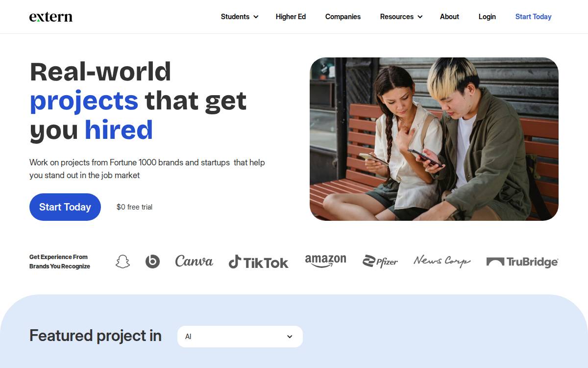The height and width of the screenshot is (368, 588).
Task: Click the Pfizer logo
Action: (380, 262)
